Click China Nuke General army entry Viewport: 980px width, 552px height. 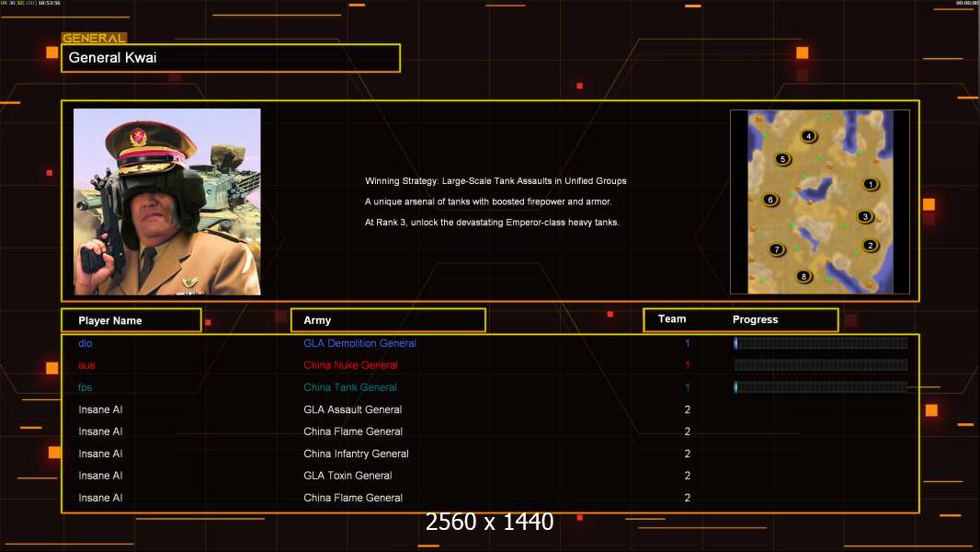[x=350, y=365]
